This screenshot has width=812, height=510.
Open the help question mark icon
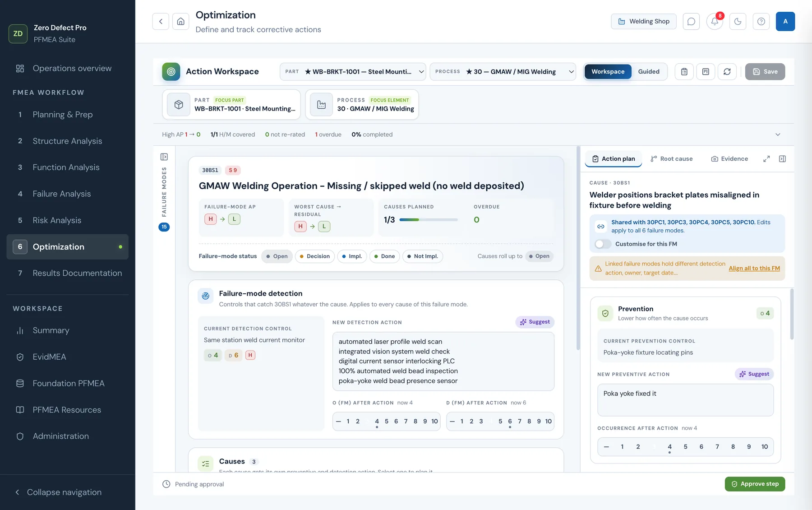pos(761,21)
